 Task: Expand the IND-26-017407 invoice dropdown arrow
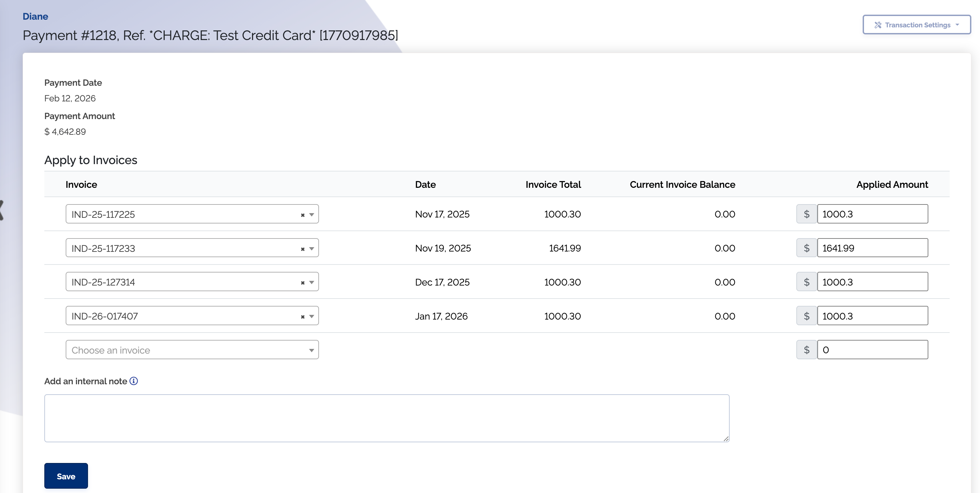point(312,316)
